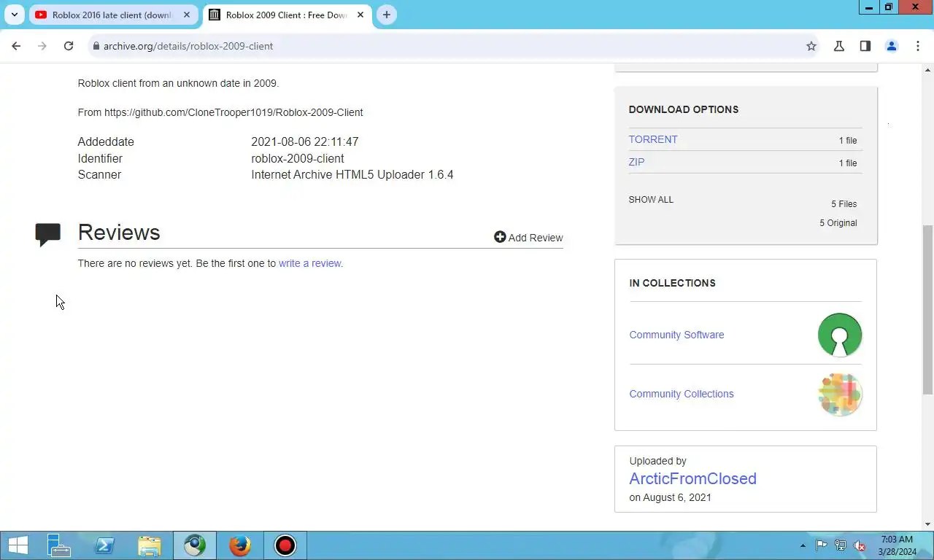934x560 pixels.
Task: Open the taskbar clock 7:03 AM
Action: 897,545
